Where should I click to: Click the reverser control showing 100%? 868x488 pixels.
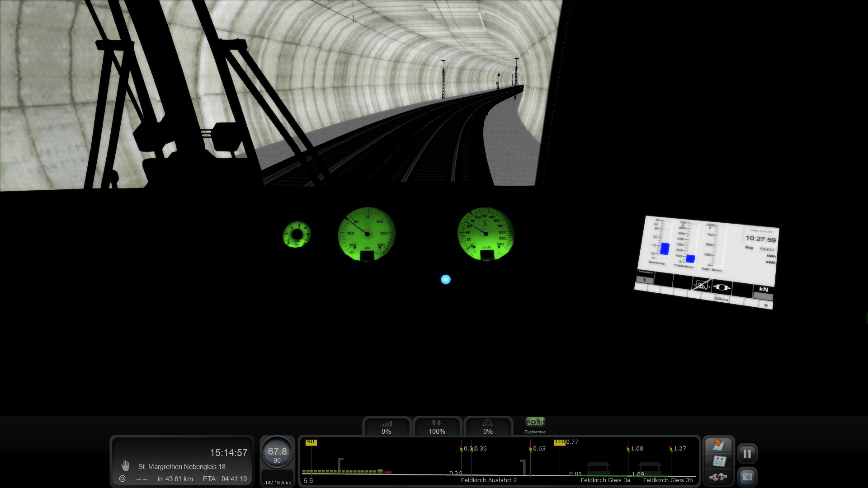[437, 427]
